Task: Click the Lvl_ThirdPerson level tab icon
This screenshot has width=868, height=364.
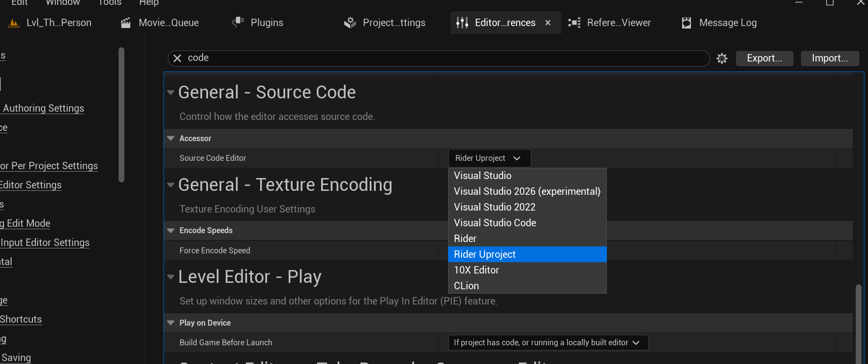Action: [14, 23]
